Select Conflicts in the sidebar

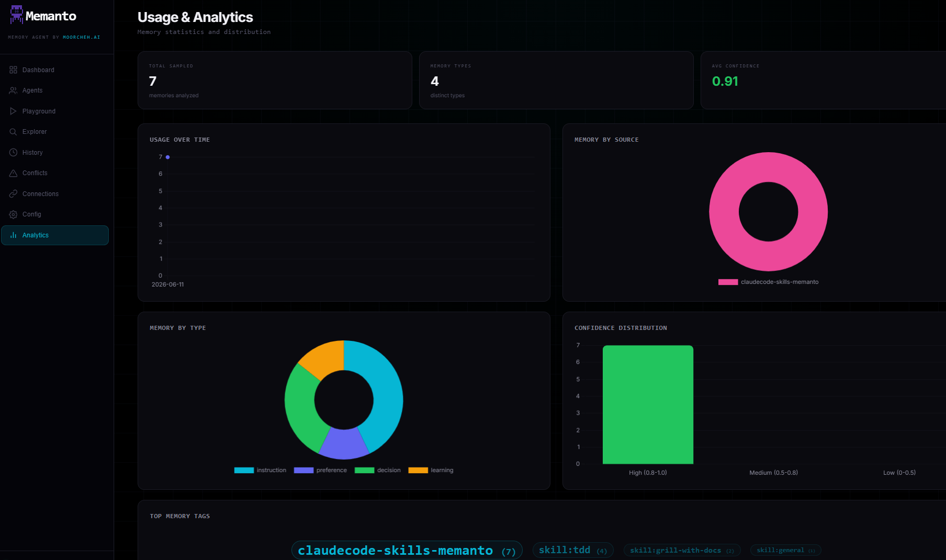point(55,173)
